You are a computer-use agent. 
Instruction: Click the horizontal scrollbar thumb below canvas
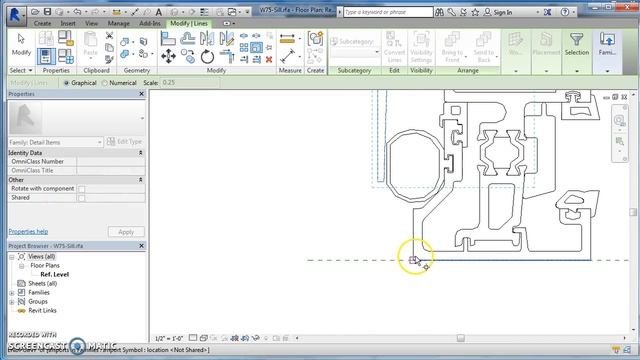tap(460, 338)
